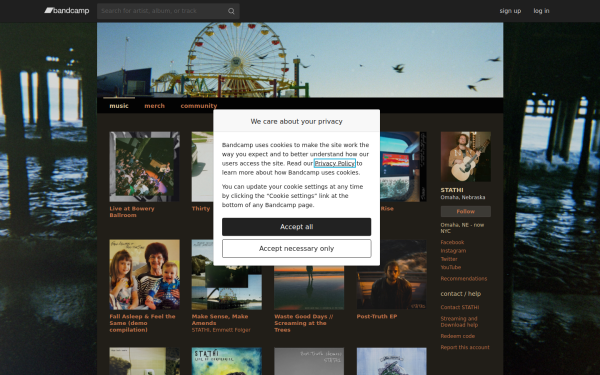Click the Live at Bowery Ballroom title

(132, 212)
